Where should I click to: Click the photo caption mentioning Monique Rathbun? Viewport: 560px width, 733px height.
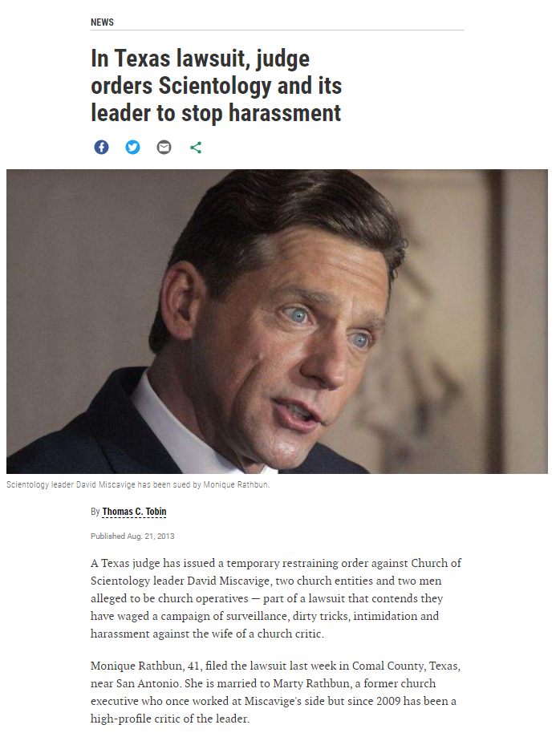click(x=138, y=484)
